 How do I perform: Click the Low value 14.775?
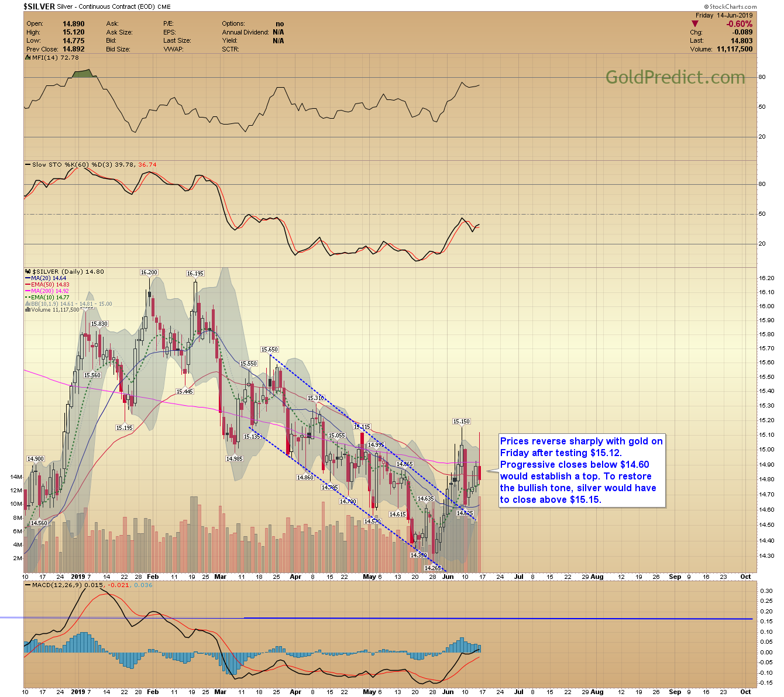(x=74, y=41)
